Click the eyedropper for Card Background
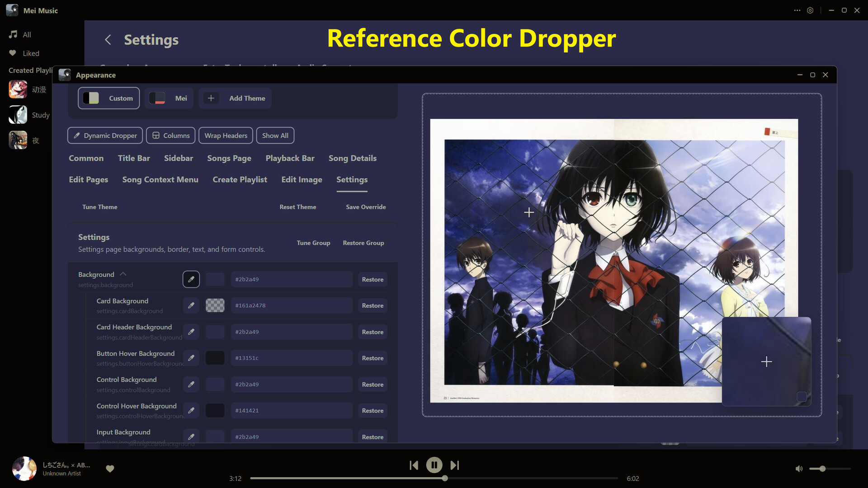Image resolution: width=868 pixels, height=488 pixels. tap(191, 305)
